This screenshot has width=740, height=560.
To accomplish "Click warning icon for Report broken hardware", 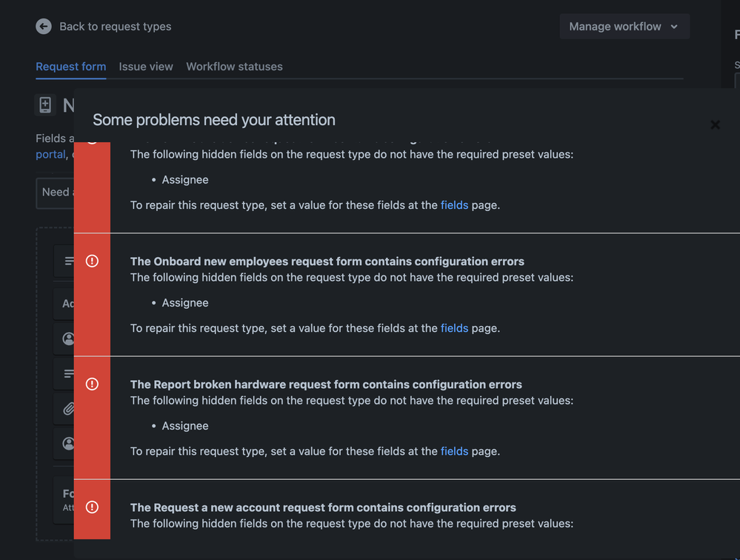I will pyautogui.click(x=92, y=384).
